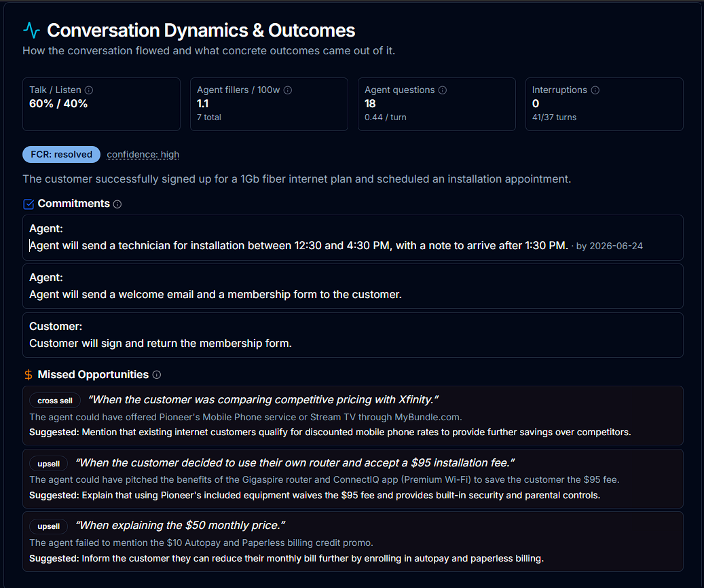Click the $10 Autopay and Paperless promo description
The width and height of the screenshot is (704, 588).
201,543
